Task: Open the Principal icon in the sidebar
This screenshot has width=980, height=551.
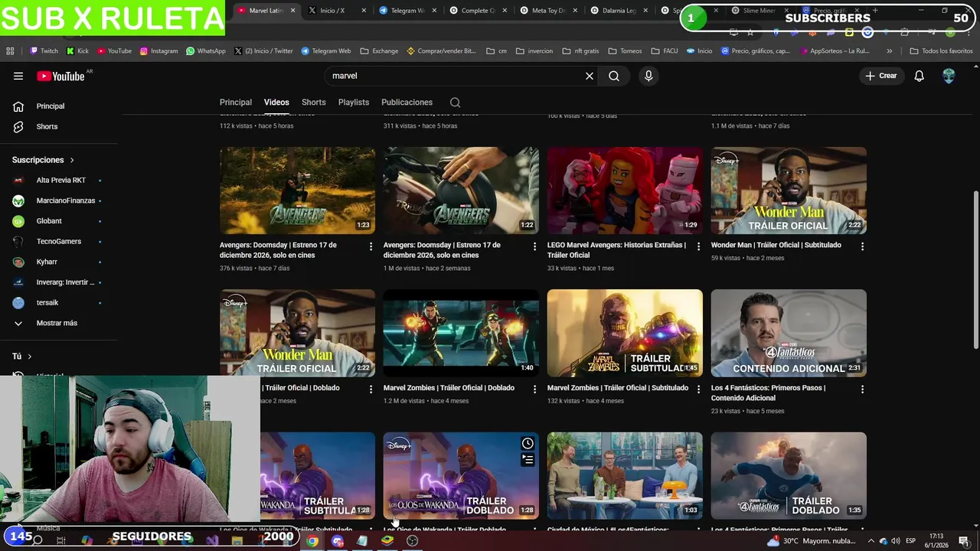Action: click(18, 106)
